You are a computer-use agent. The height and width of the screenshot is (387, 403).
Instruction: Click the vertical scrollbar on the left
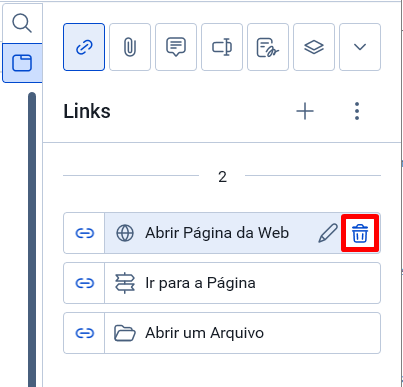[x=32, y=239]
